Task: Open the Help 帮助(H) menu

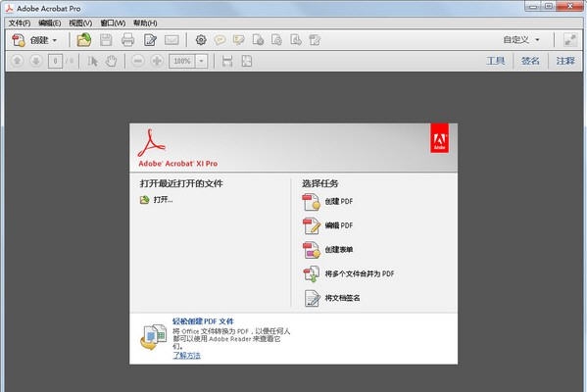Action: [145, 23]
